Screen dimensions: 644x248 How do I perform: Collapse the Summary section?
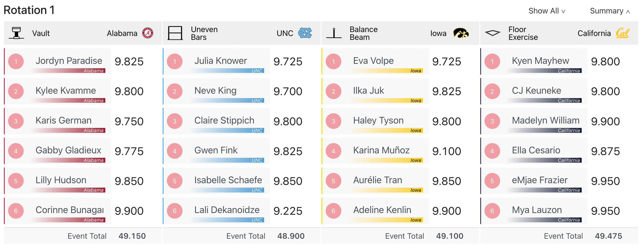[x=610, y=11]
